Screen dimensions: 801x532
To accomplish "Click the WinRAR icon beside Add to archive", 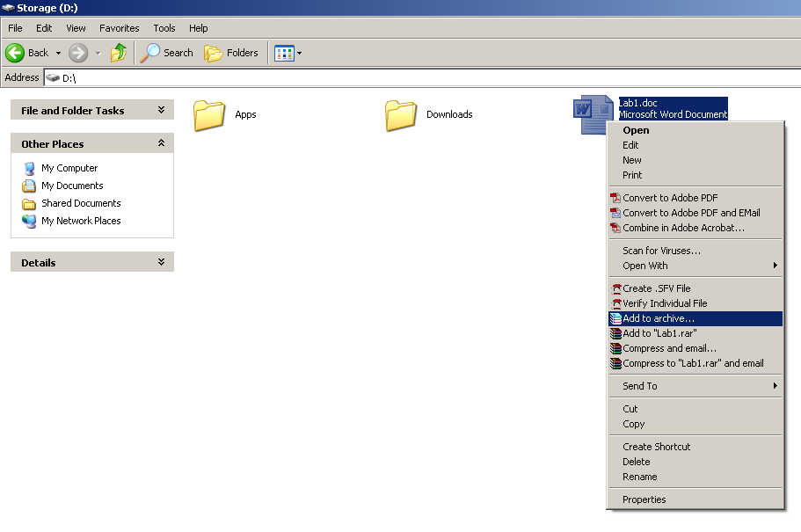I will [615, 318].
